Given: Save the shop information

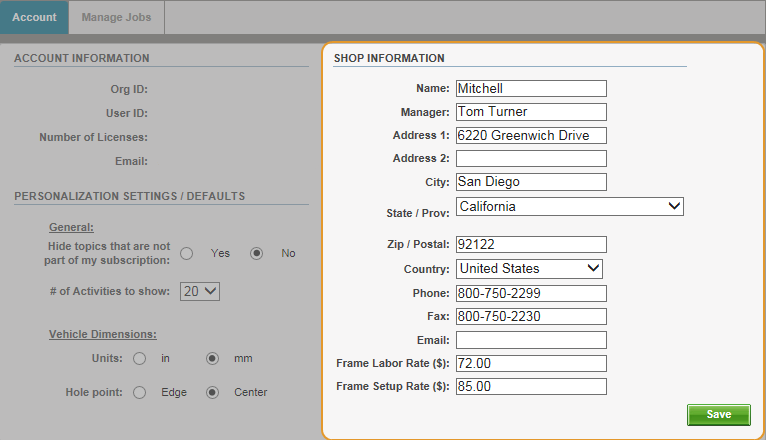Looking at the screenshot, I should (x=719, y=415).
